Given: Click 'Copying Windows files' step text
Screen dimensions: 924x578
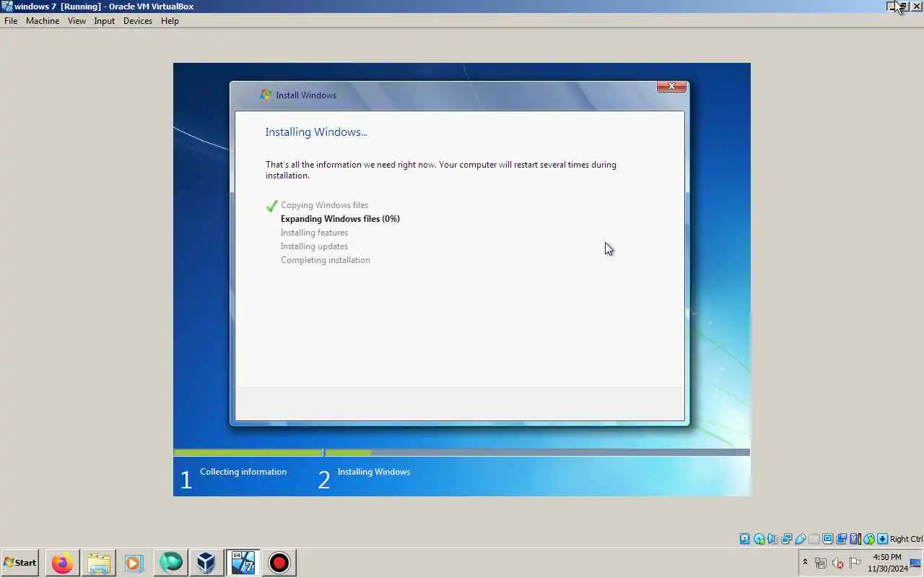Looking at the screenshot, I should (324, 205).
